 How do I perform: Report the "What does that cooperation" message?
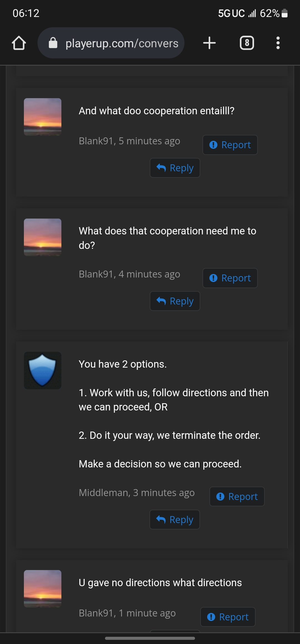point(230,278)
